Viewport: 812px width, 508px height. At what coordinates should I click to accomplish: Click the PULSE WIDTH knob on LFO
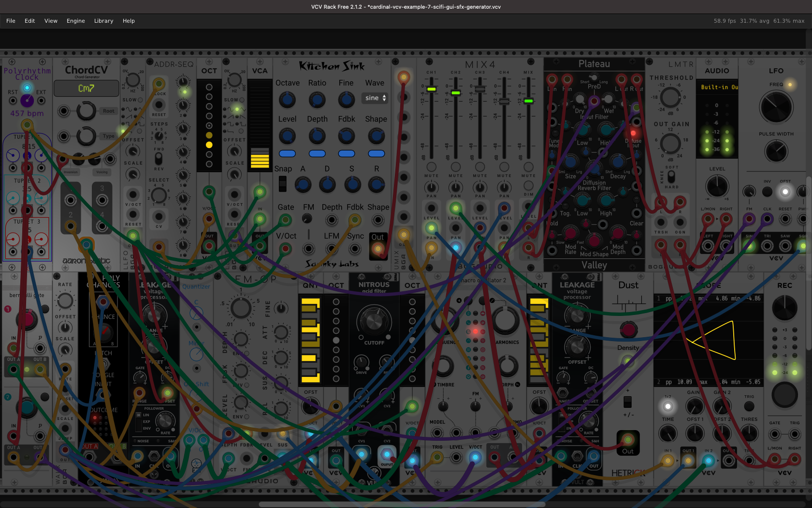(x=776, y=151)
